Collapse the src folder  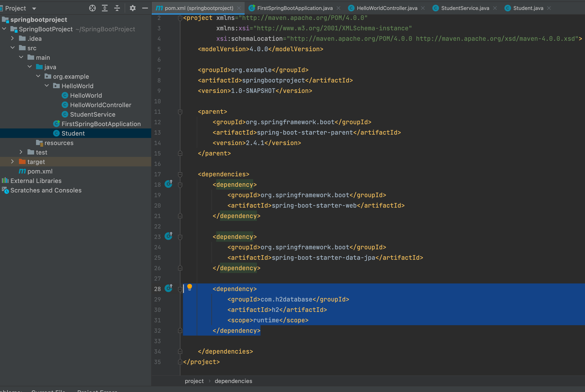[x=13, y=48]
